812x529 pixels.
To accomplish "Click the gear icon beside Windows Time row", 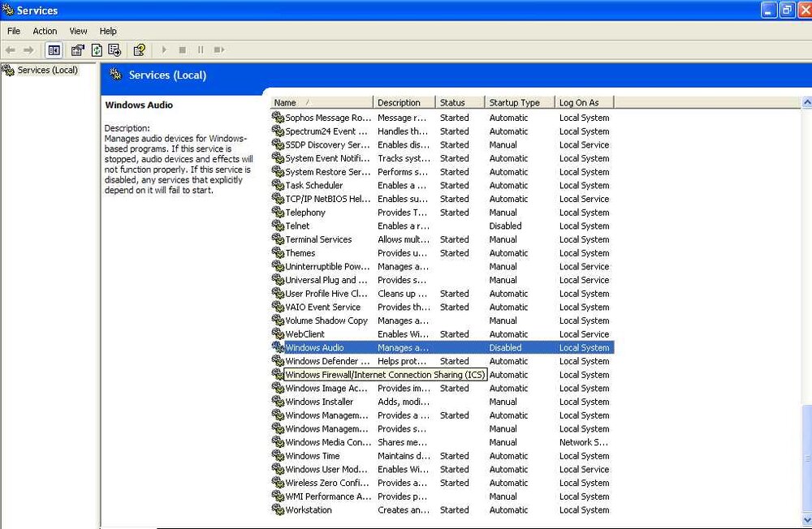I will [278, 455].
